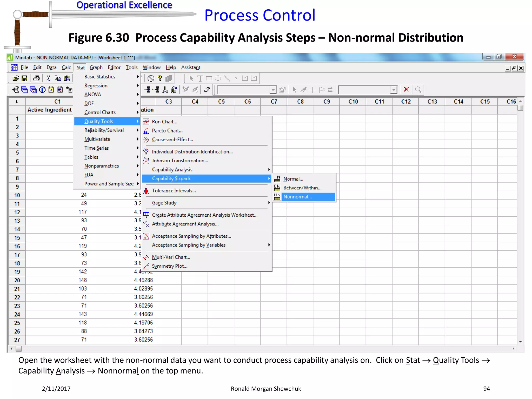Open the Calc menu

[66, 68]
